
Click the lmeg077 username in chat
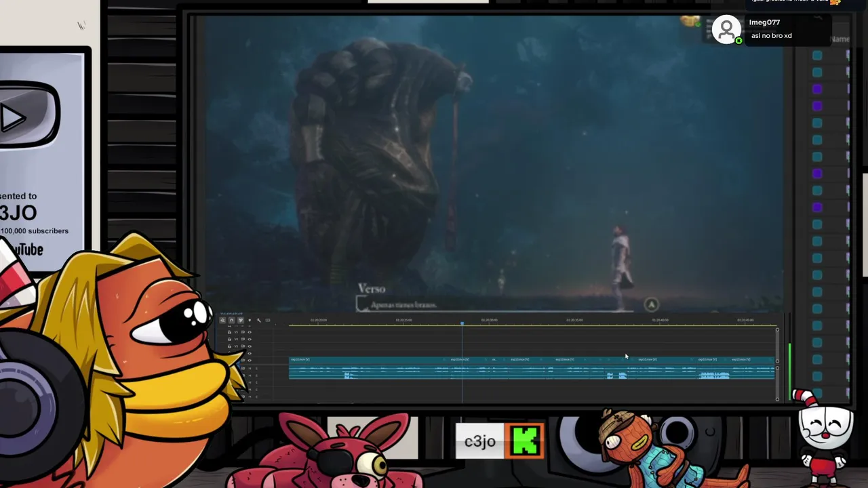coord(764,22)
